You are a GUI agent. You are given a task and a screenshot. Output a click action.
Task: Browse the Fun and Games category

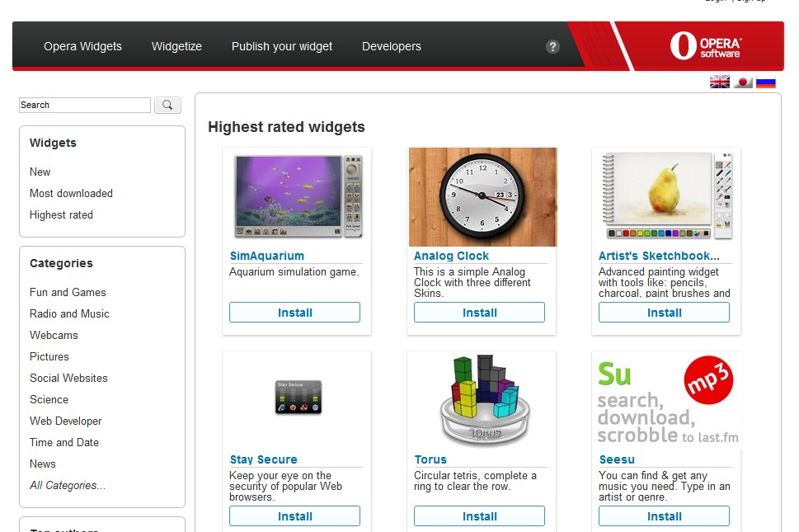click(68, 293)
